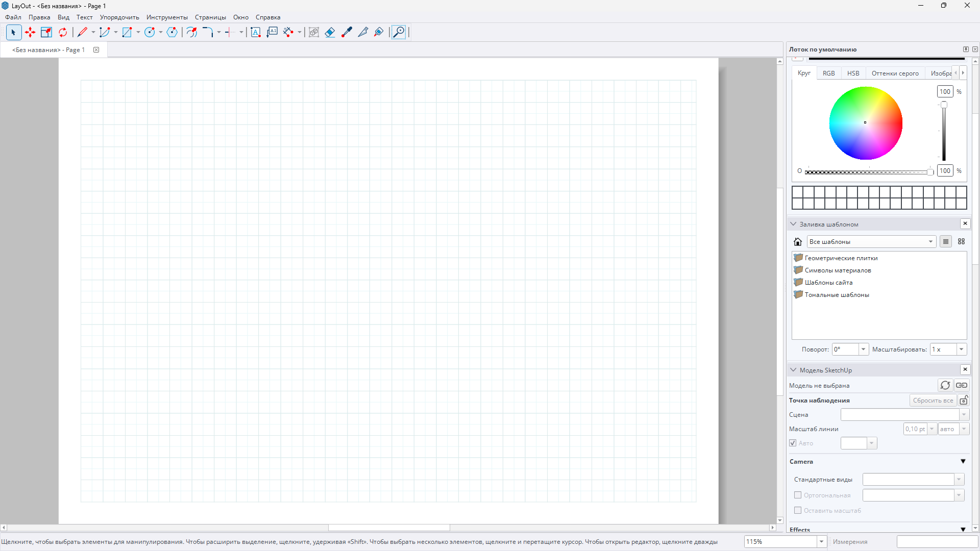
Task: Toggle the Авто checkbox
Action: [793, 443]
